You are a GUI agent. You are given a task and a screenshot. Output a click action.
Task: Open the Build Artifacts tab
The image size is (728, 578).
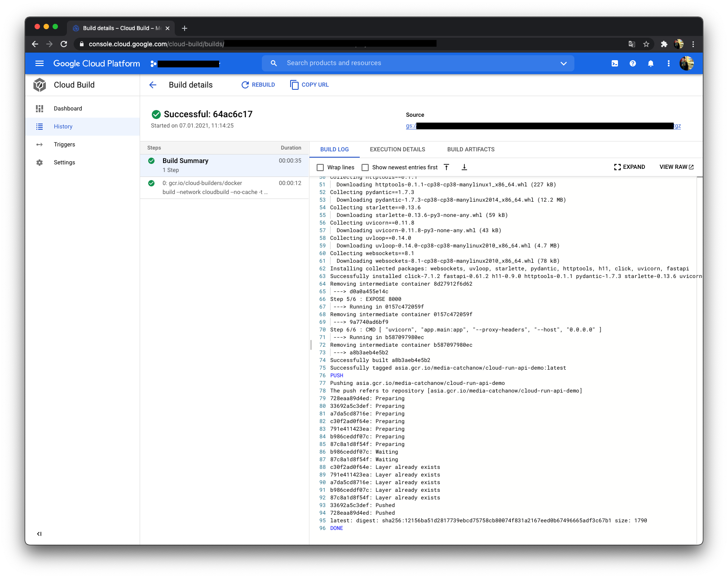pos(471,149)
